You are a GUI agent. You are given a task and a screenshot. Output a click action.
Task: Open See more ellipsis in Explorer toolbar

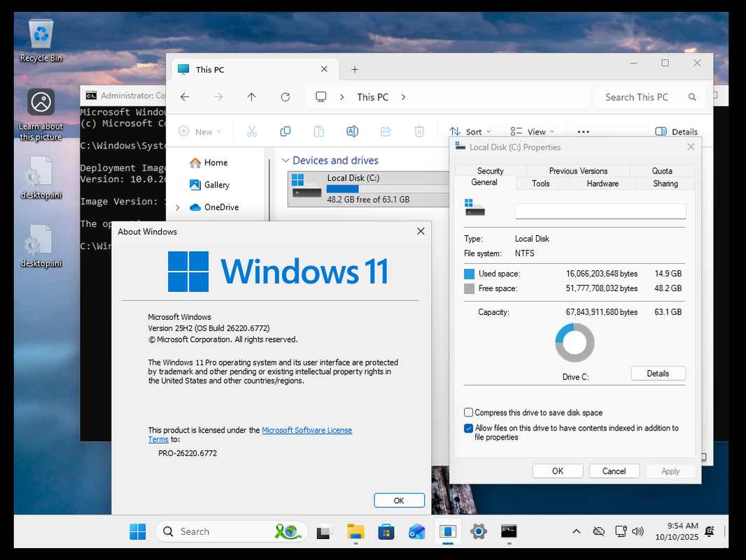pyautogui.click(x=583, y=132)
